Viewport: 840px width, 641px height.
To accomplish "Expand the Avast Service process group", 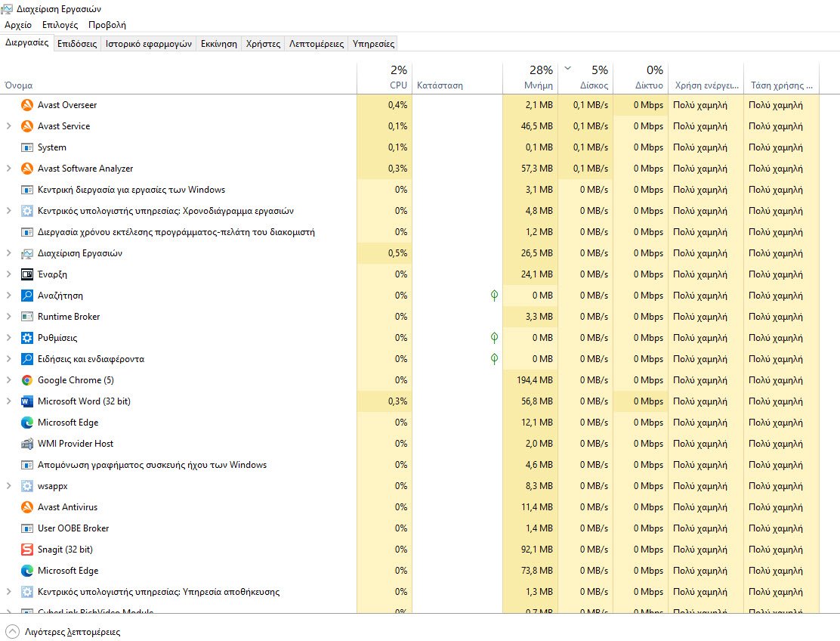I will click(8, 126).
